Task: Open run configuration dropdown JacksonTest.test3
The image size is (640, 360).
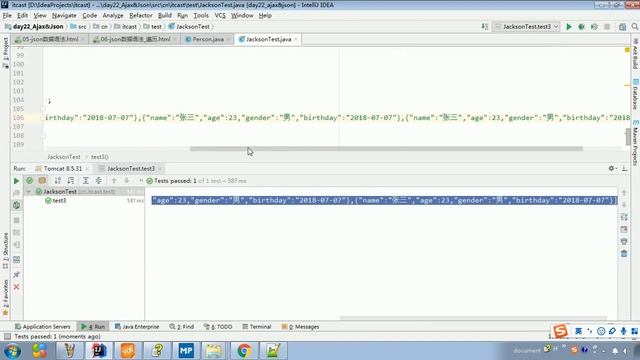Action: (x=526, y=27)
